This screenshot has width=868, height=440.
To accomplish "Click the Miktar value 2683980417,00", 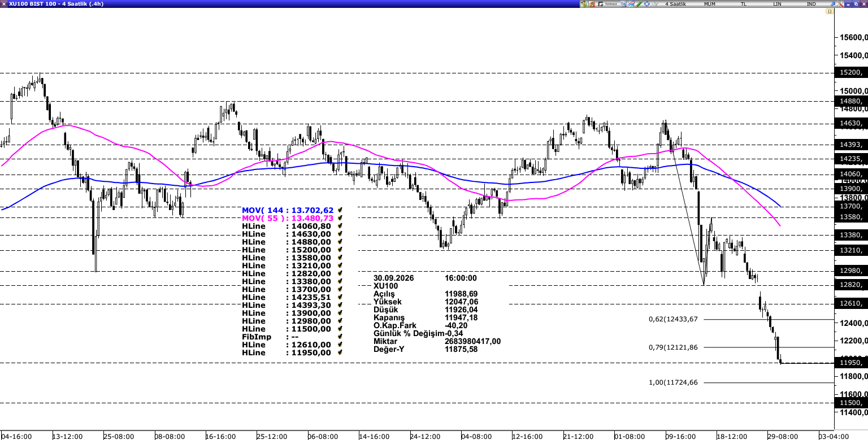I will pyautogui.click(x=473, y=341).
